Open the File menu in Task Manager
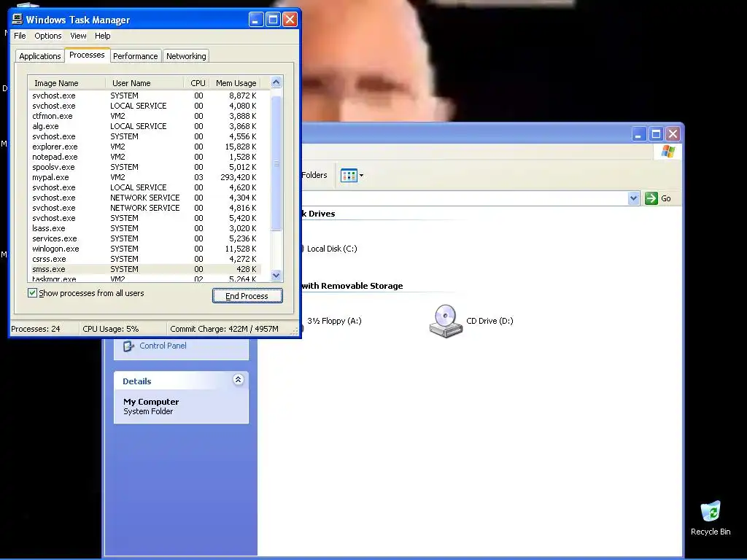747x560 pixels. coord(20,36)
